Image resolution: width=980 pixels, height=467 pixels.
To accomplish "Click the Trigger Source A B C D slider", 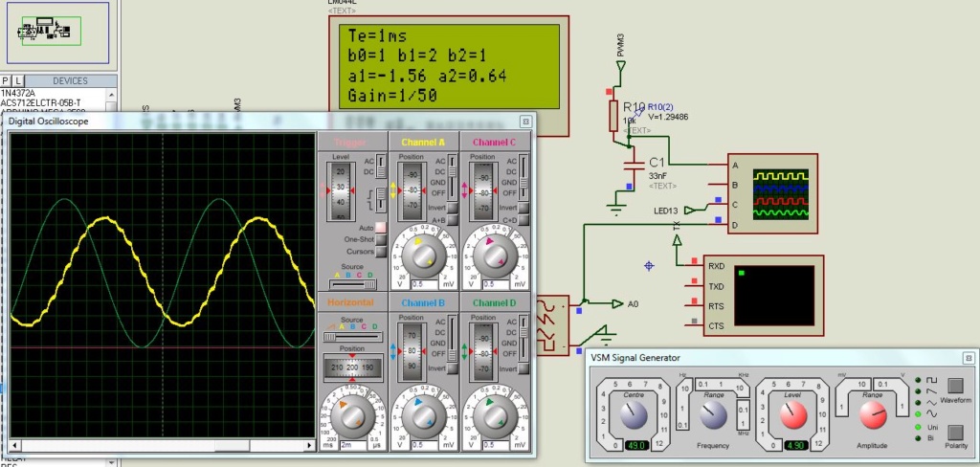I will [353, 284].
